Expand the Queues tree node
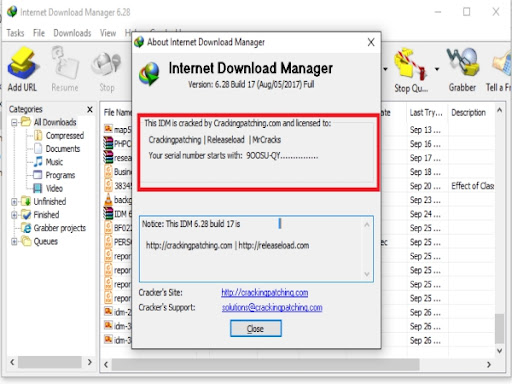Screen dimensions: 512x384 [x=14, y=241]
